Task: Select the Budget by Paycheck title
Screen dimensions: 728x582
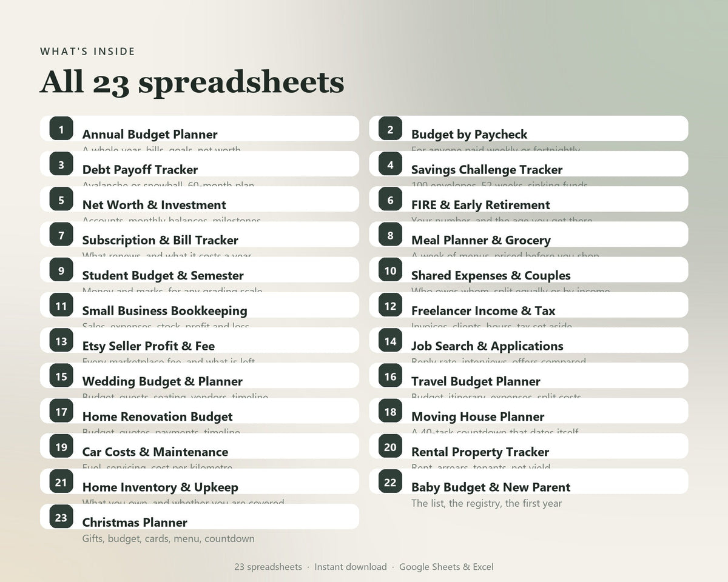Action: [470, 135]
